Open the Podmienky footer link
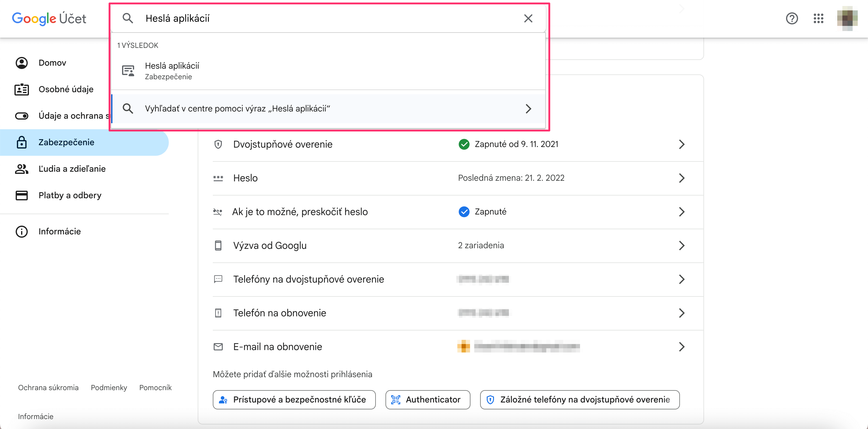The height and width of the screenshot is (429, 868). point(109,388)
